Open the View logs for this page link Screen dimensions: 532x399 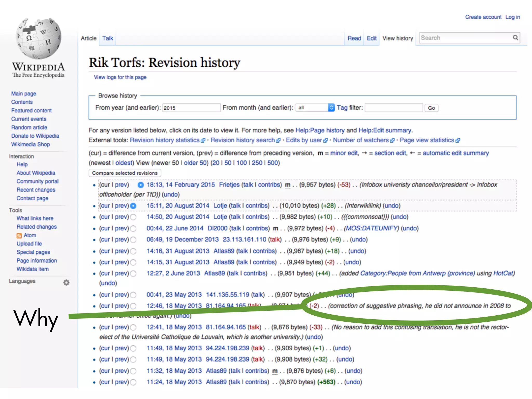[120, 77]
